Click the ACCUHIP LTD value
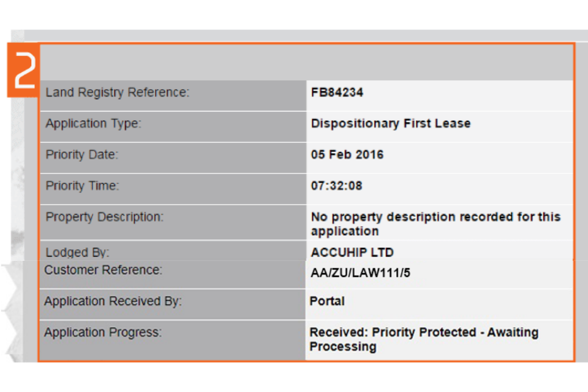Image resolution: width=588 pixels, height=392 pixels. click(x=352, y=252)
